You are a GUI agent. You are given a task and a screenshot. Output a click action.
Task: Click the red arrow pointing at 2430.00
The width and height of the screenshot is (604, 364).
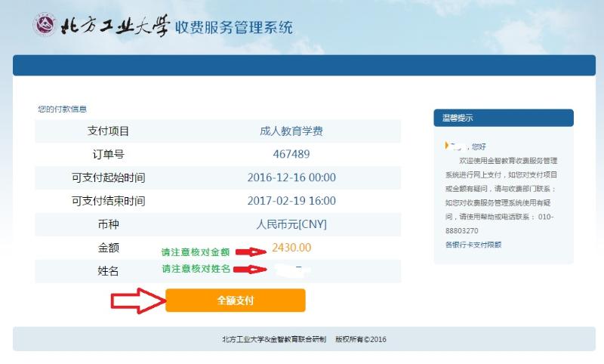tap(251, 251)
